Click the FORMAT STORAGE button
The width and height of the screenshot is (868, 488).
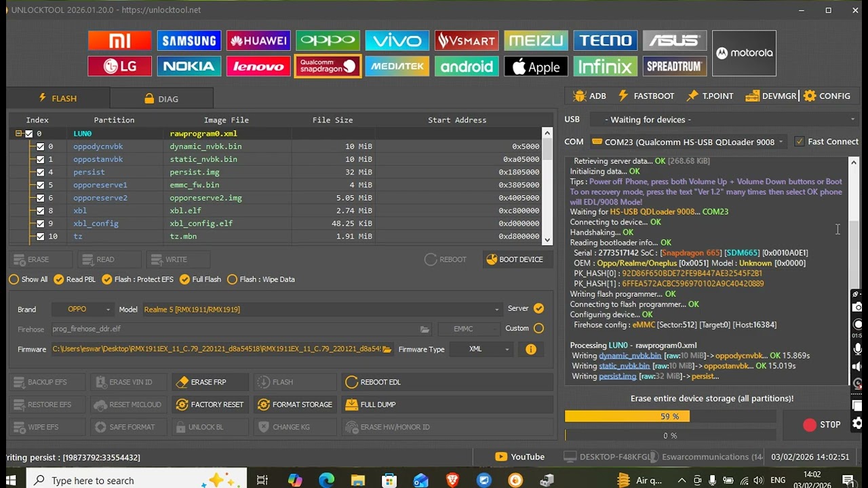click(295, 405)
